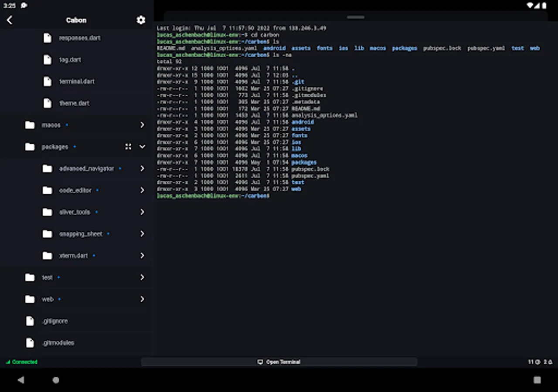Expand the sliver_tools folder chevron

(x=142, y=212)
